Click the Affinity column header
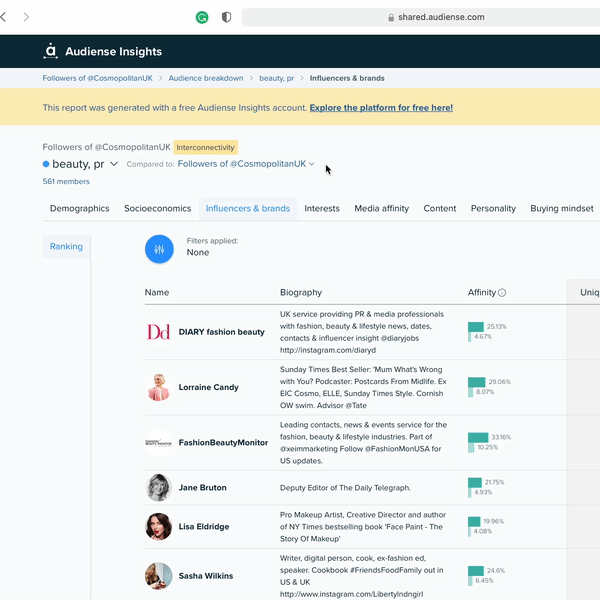Image resolution: width=600 pixels, height=600 pixels. click(482, 293)
